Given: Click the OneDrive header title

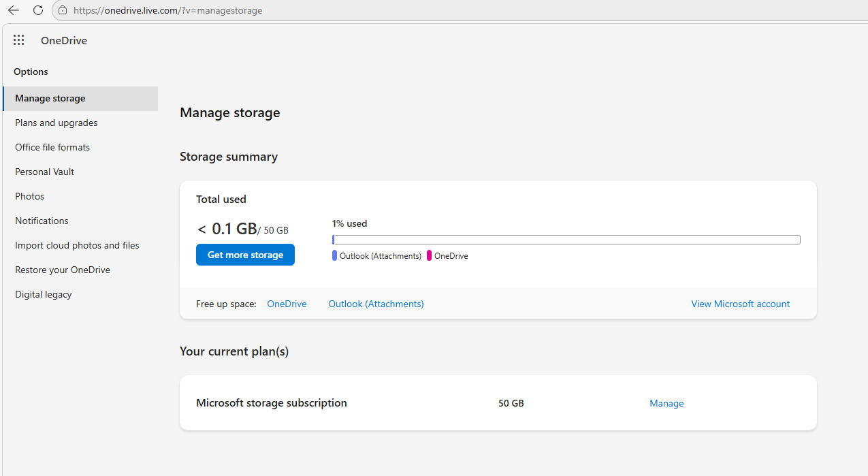Looking at the screenshot, I should click(64, 40).
